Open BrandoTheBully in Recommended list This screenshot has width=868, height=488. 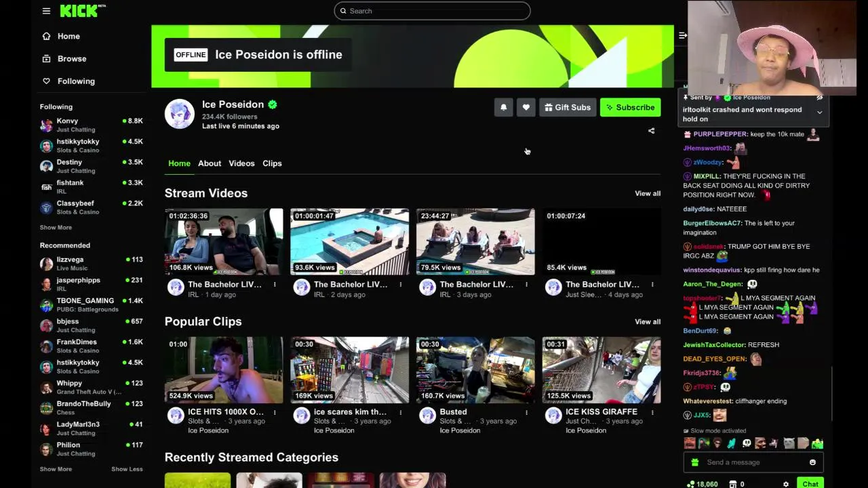pyautogui.click(x=91, y=407)
